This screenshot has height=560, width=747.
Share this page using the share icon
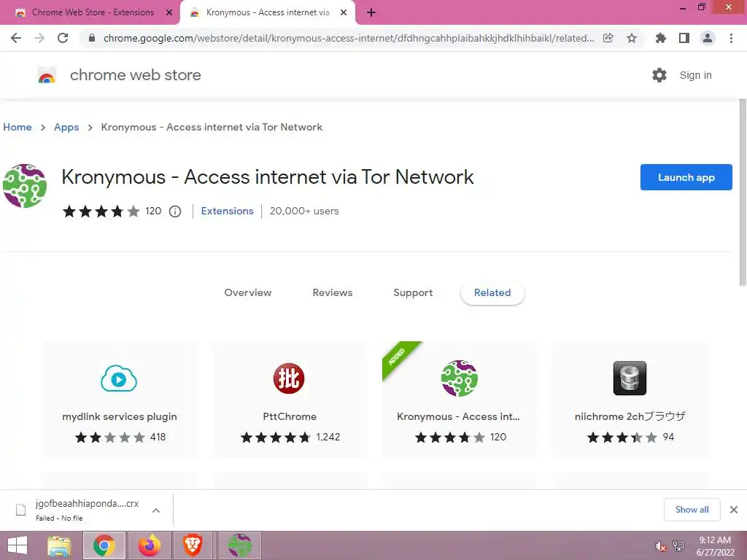pos(608,38)
